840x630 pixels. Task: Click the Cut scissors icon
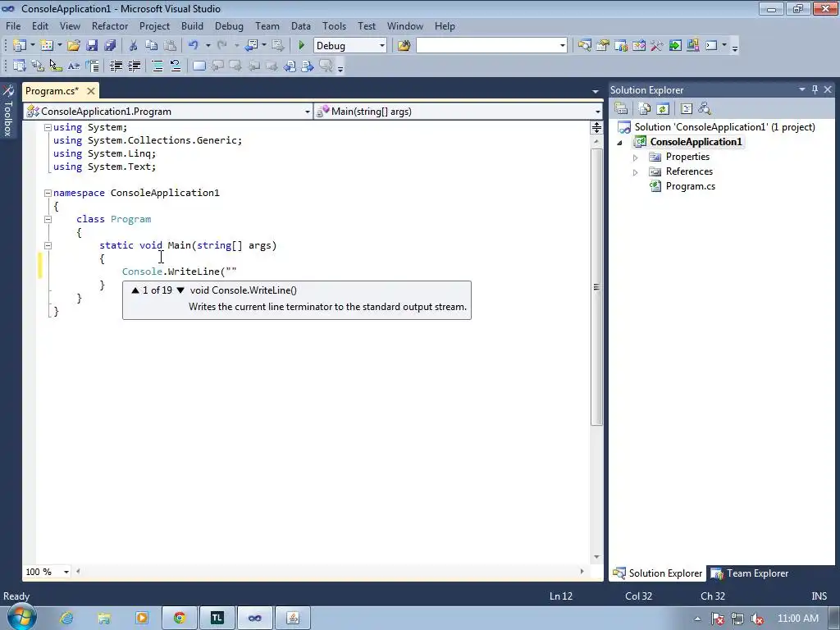tap(134, 46)
